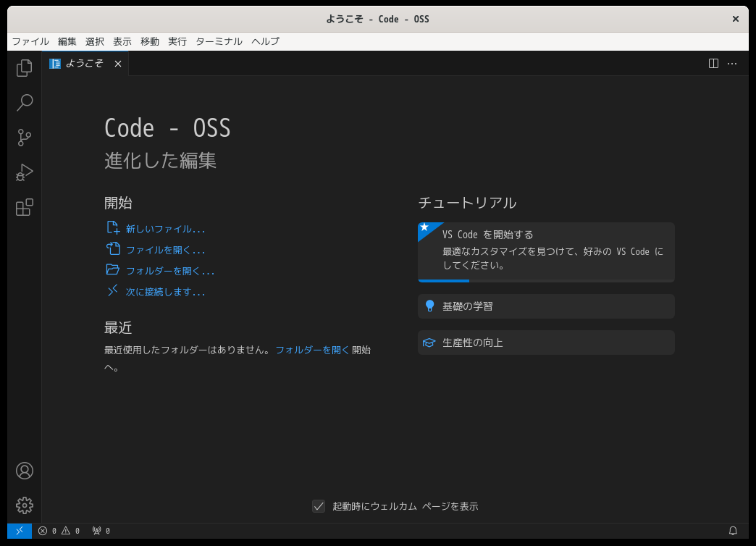Open the VS Code を開始する walkthrough card

[546, 252]
